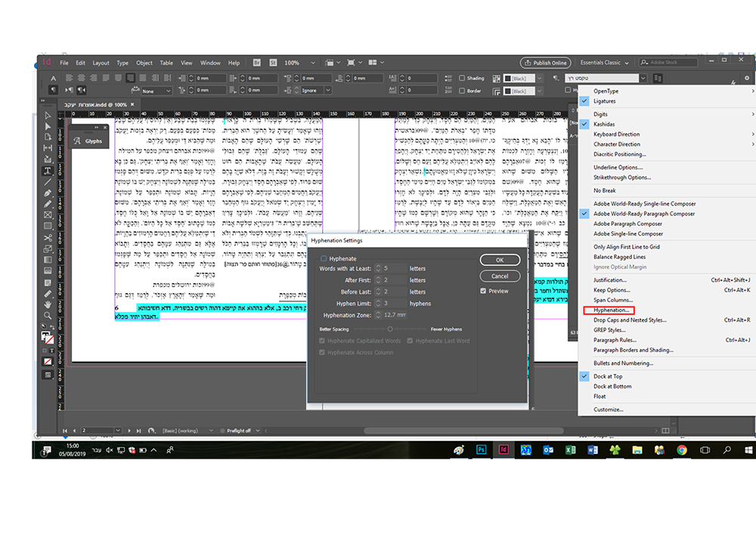
Task: Switch to character formatting controls (A)
Action: (x=54, y=78)
